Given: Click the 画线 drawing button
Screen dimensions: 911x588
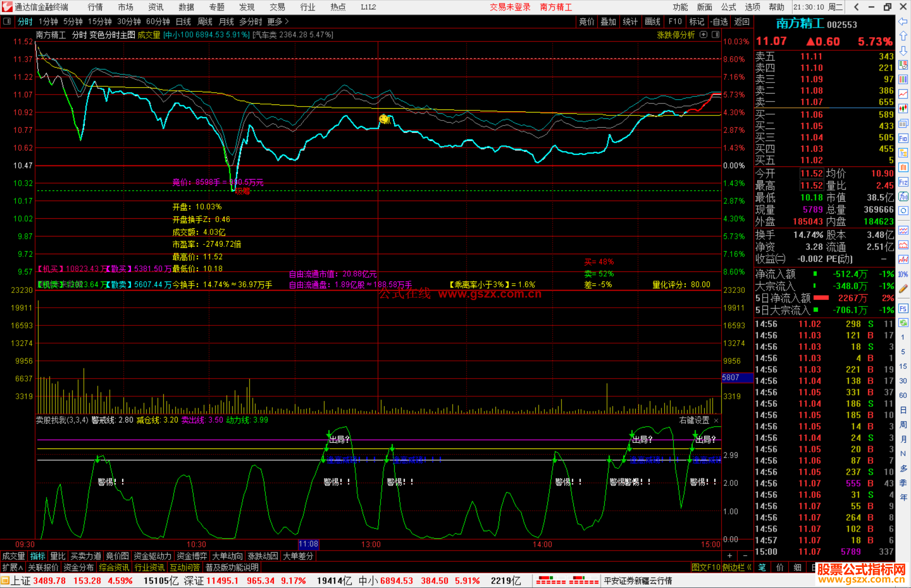Looking at the screenshot, I should (x=652, y=21).
